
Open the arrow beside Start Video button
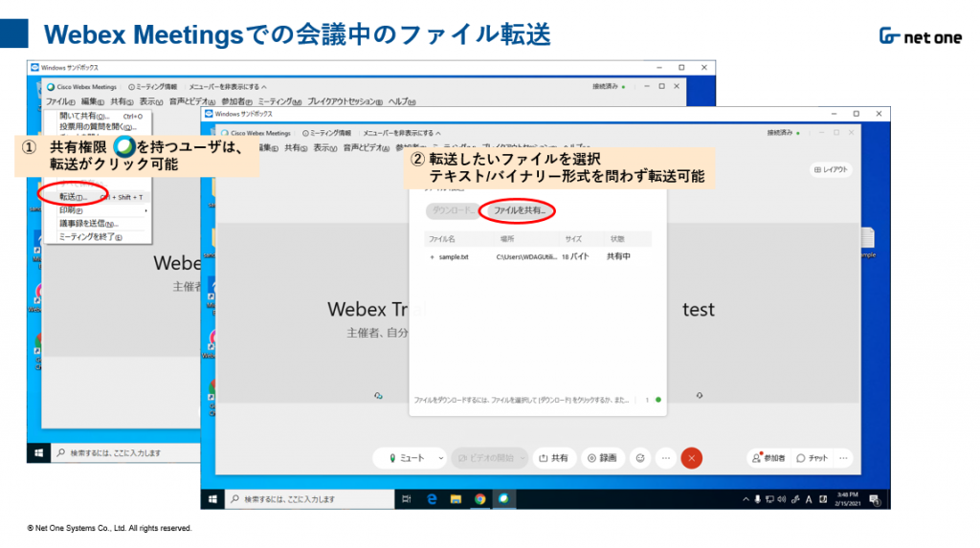pos(523,458)
